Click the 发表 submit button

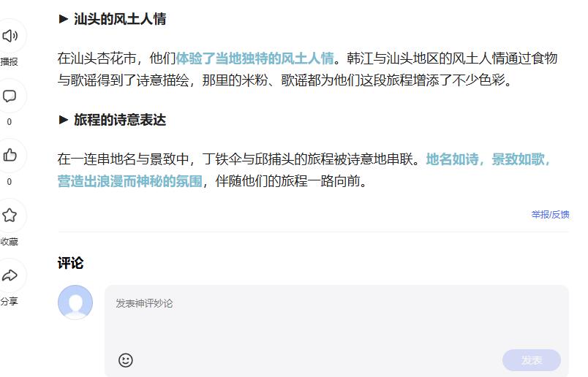[x=532, y=360]
